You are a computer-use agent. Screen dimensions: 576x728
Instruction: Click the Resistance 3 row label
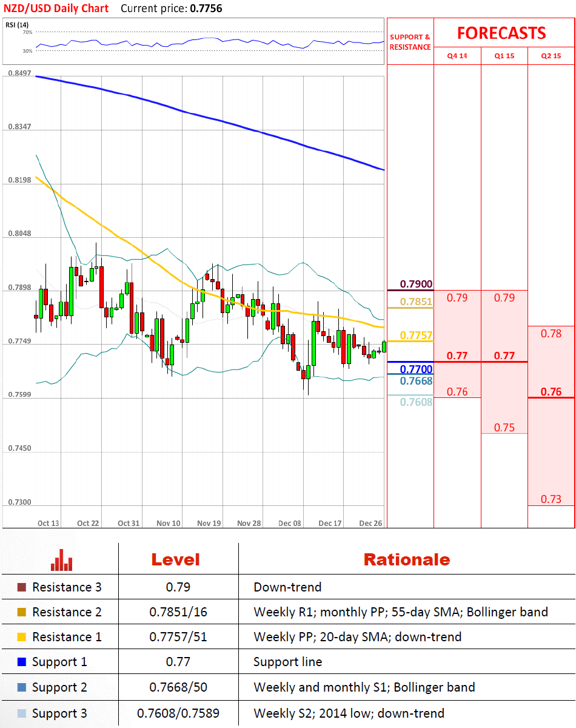(x=67, y=587)
